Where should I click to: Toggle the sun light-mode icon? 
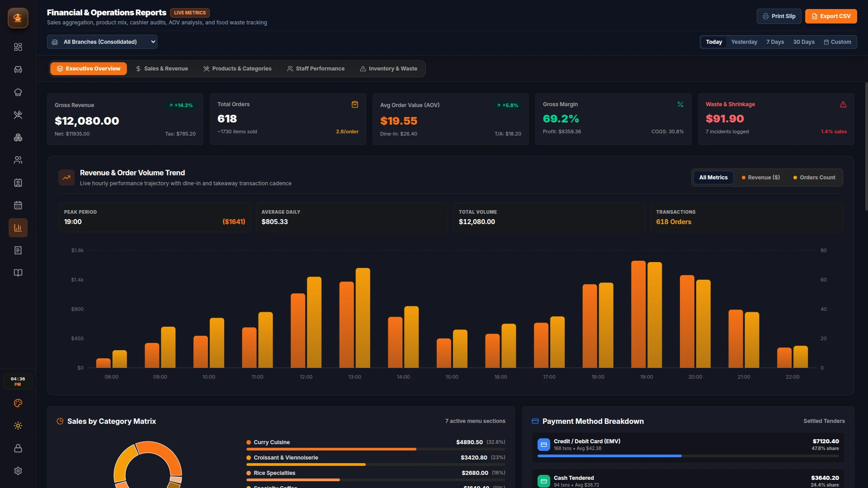tap(18, 426)
